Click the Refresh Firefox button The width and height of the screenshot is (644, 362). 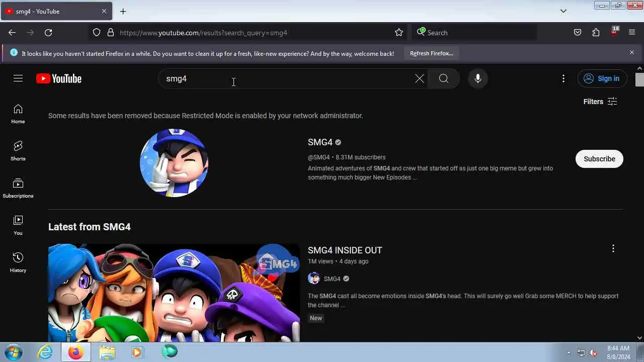(x=432, y=53)
